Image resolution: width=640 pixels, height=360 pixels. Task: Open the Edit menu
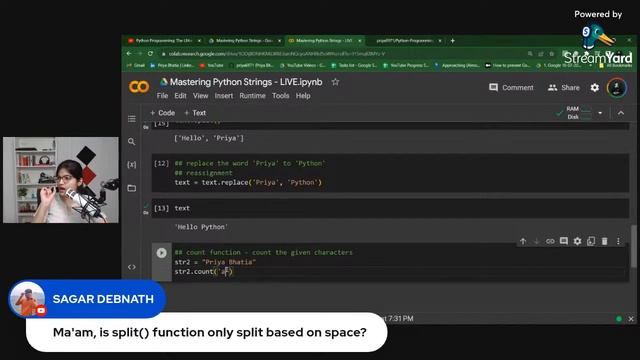tap(180, 96)
